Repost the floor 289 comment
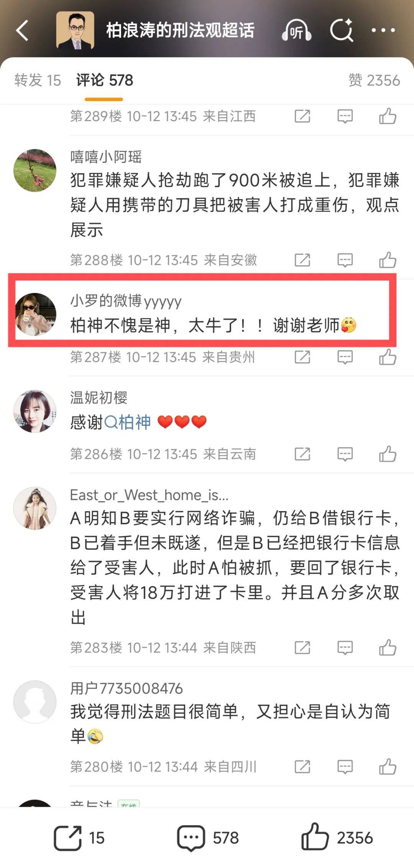The height and width of the screenshot is (868, 414). click(302, 116)
